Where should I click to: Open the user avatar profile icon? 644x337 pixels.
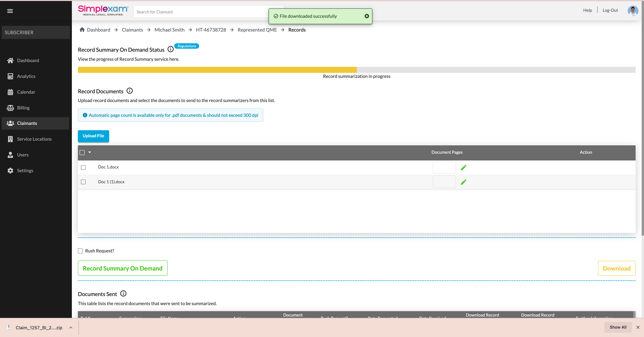(633, 11)
